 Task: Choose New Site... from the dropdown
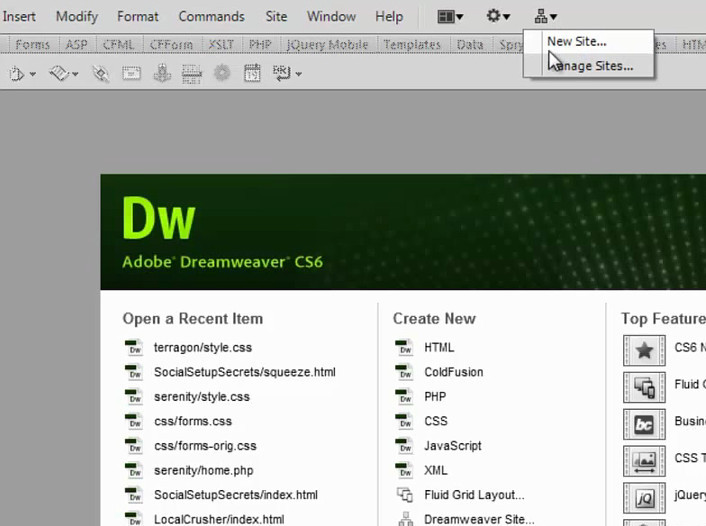576,41
